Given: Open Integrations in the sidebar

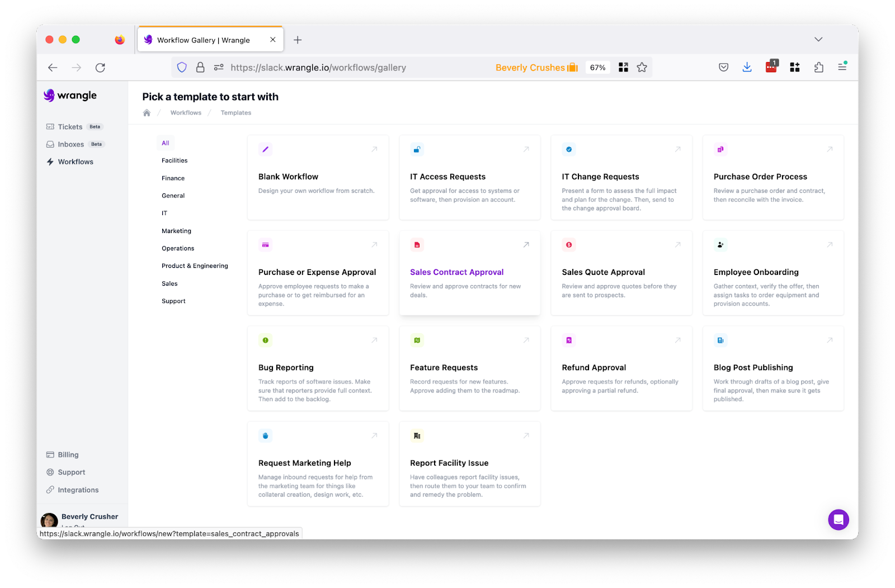Looking at the screenshot, I should point(73,490).
